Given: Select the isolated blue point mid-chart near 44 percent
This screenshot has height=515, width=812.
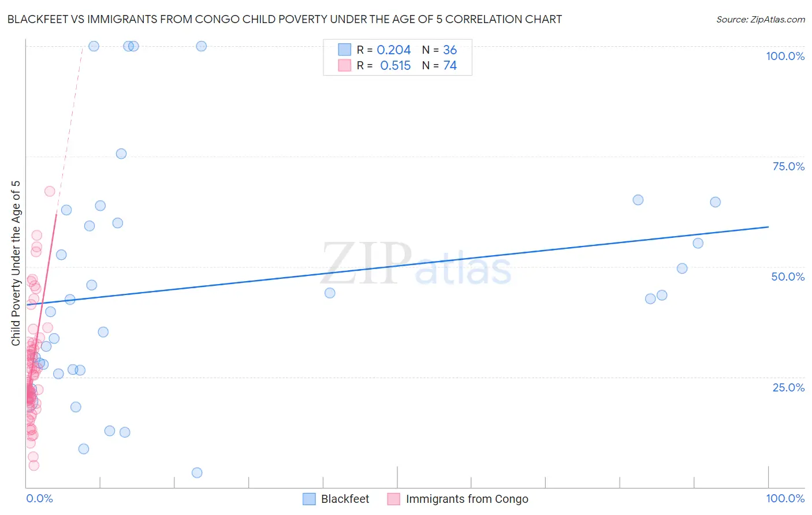Looking at the screenshot, I should click(x=330, y=293).
